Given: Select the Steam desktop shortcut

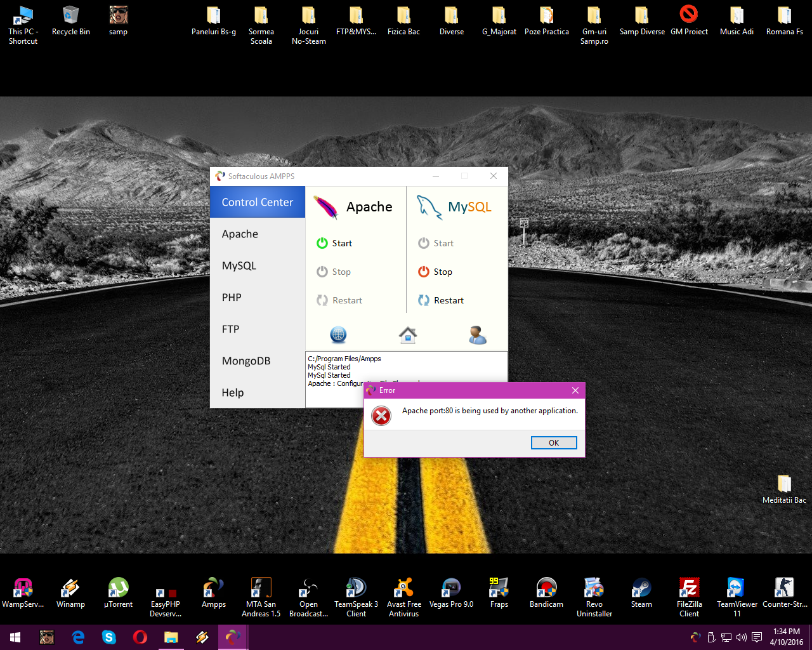Looking at the screenshot, I should point(642,593).
